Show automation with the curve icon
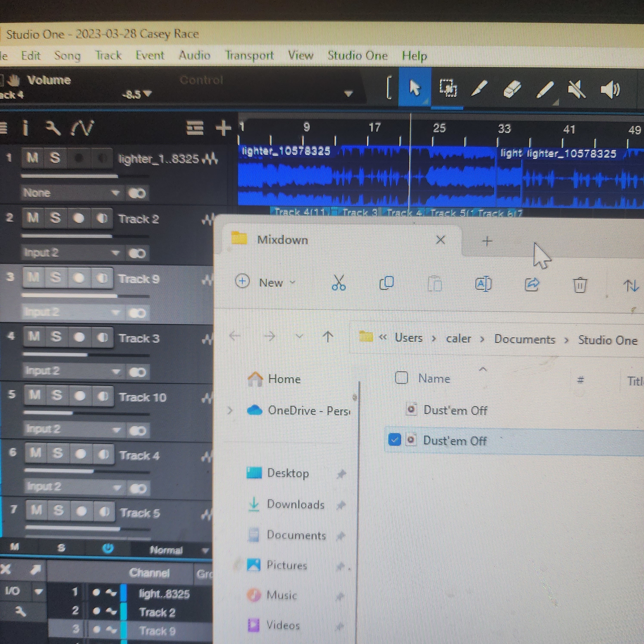 tap(82, 128)
